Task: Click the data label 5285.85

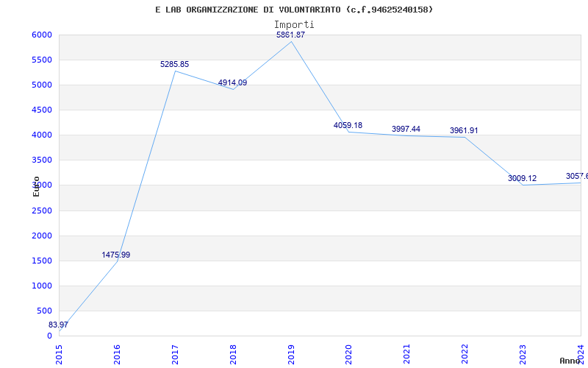Action: pyautogui.click(x=174, y=64)
